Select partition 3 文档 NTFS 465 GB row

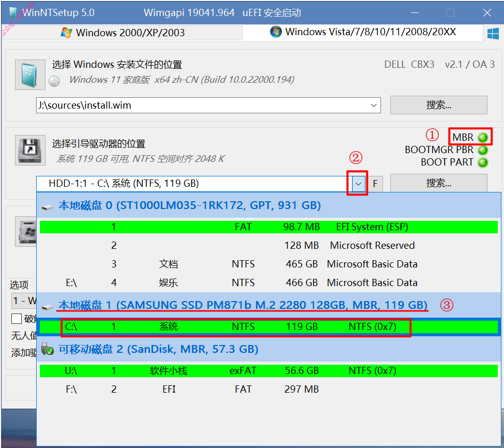pos(269,264)
